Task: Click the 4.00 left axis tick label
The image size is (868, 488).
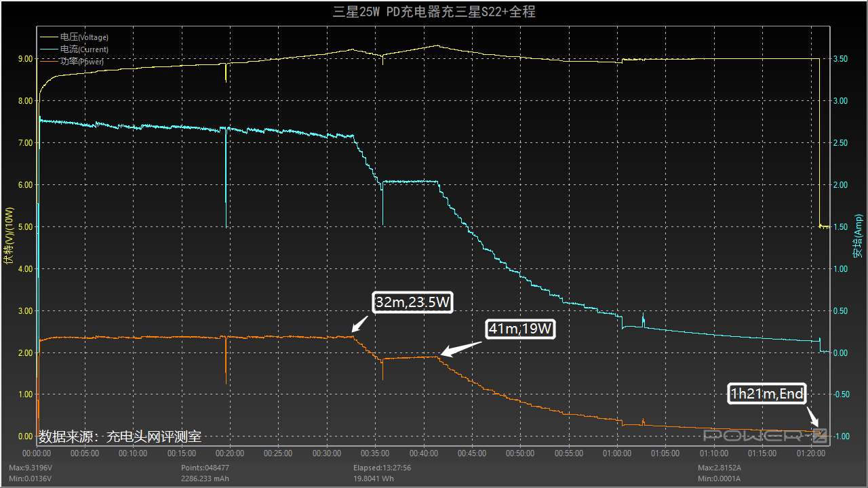Action: [x=24, y=269]
